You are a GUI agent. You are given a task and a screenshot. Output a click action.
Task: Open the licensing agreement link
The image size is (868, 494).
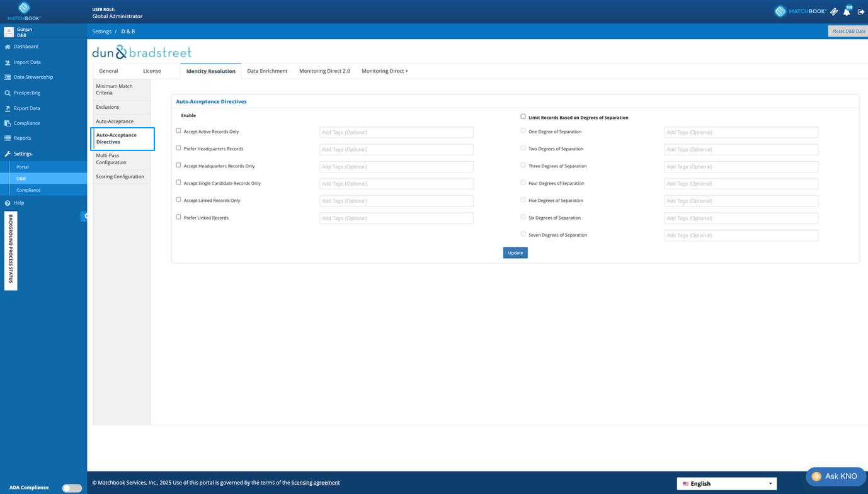pyautogui.click(x=316, y=483)
